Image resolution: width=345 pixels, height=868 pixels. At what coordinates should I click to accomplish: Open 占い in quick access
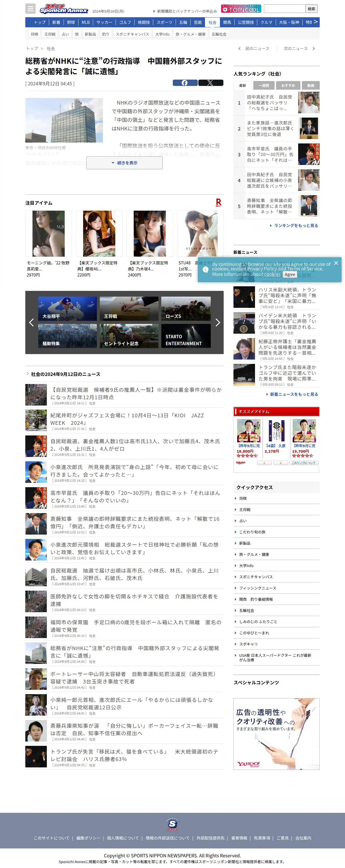(x=243, y=521)
